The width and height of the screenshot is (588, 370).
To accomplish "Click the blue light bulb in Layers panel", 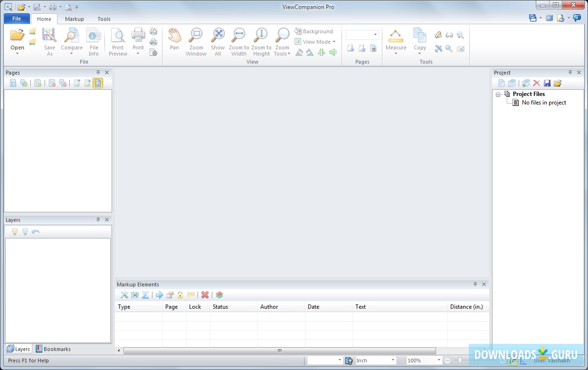I will pyautogui.click(x=25, y=232).
